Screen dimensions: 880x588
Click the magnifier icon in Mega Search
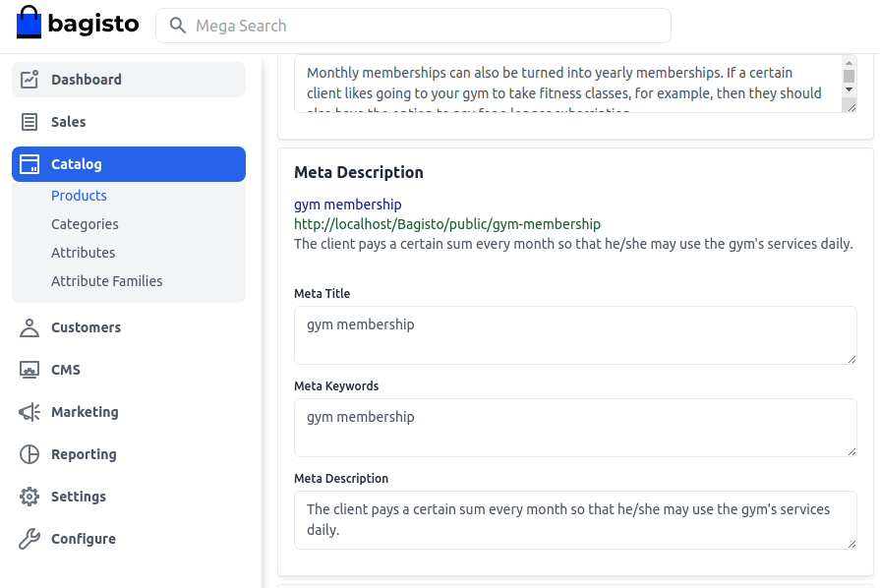178,26
